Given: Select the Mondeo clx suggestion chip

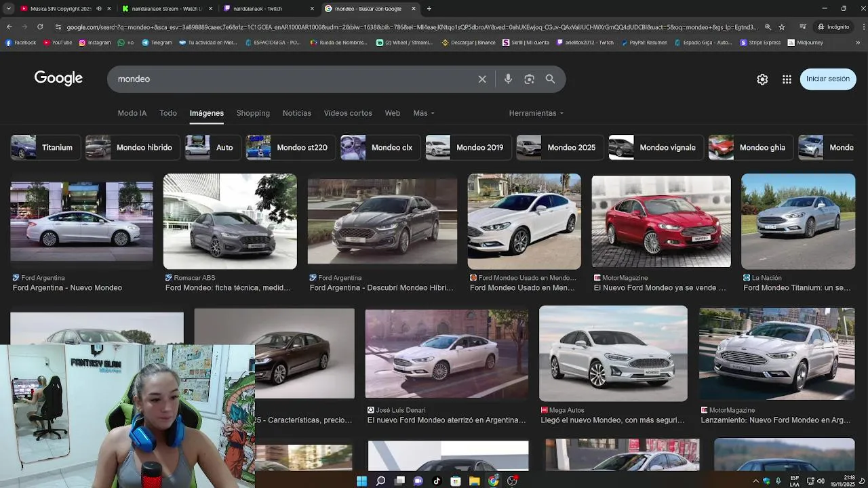Looking at the screenshot, I should 380,148.
